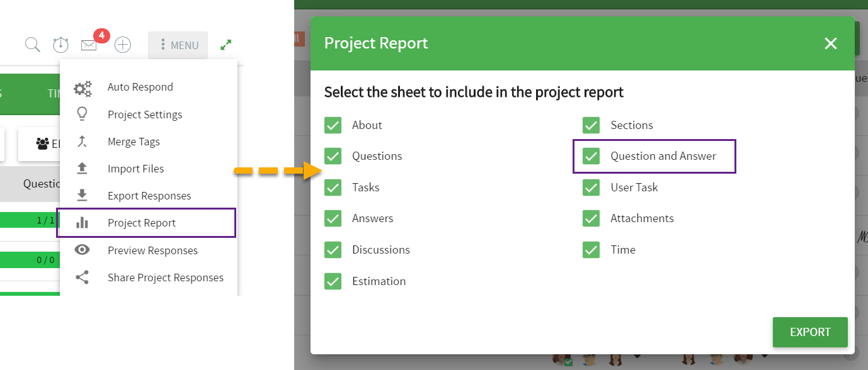Click the eye icon for Preview Responses
Image resolution: width=868 pixels, height=370 pixels.
(82, 250)
